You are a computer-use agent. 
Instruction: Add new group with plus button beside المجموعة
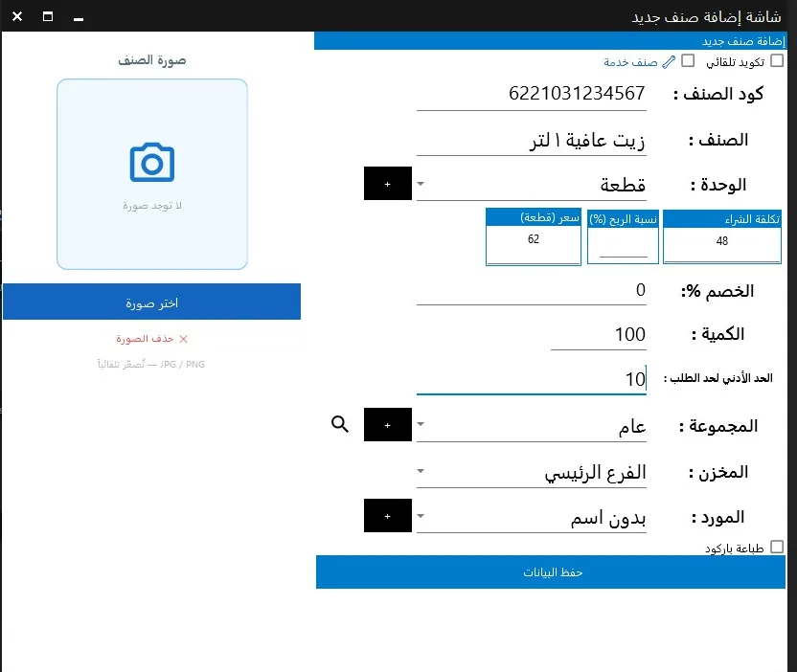(x=387, y=425)
